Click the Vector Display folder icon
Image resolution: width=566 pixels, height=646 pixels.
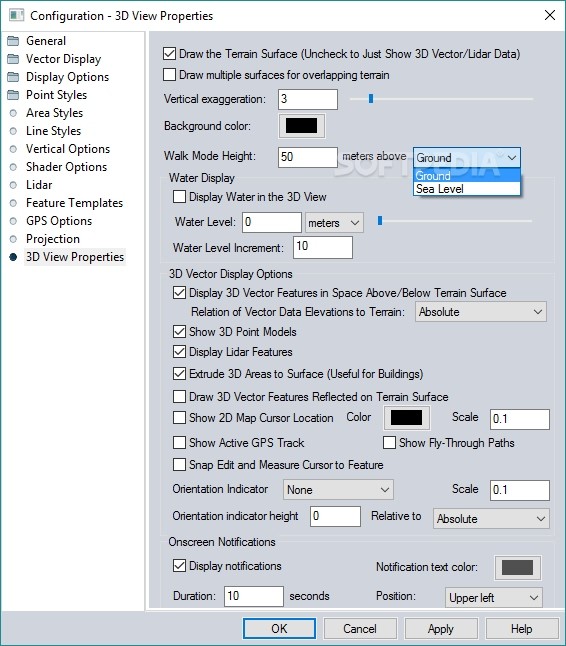point(13,59)
